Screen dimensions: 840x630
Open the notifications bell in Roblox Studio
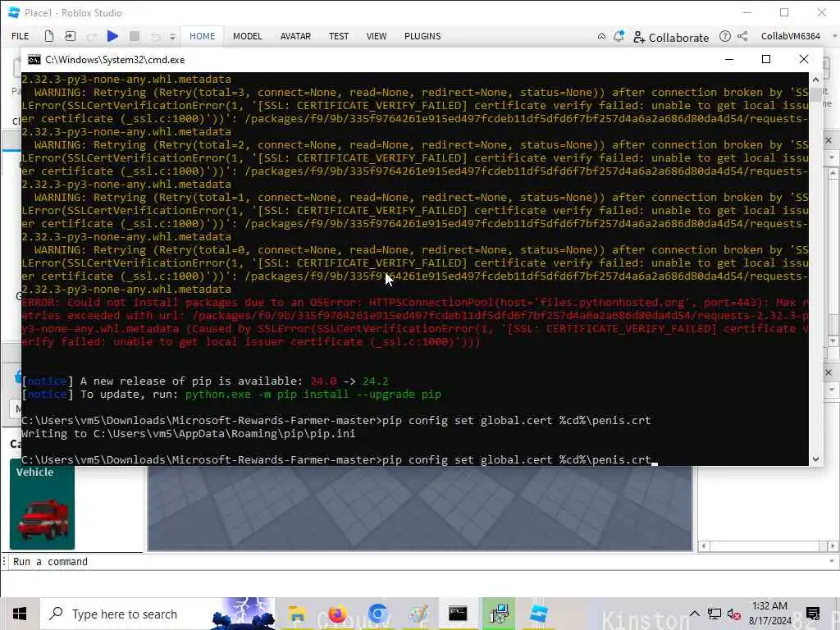(619, 36)
